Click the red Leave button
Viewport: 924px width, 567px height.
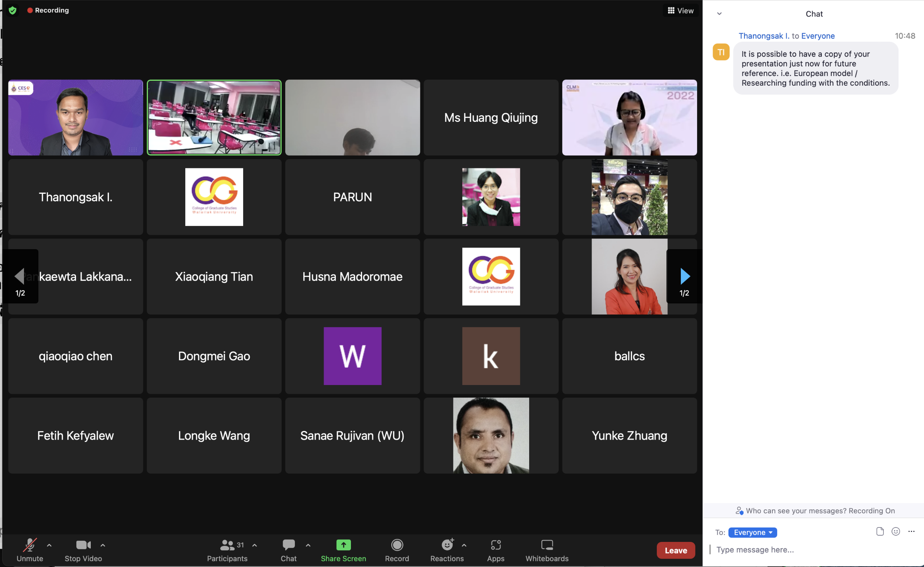[x=675, y=550]
